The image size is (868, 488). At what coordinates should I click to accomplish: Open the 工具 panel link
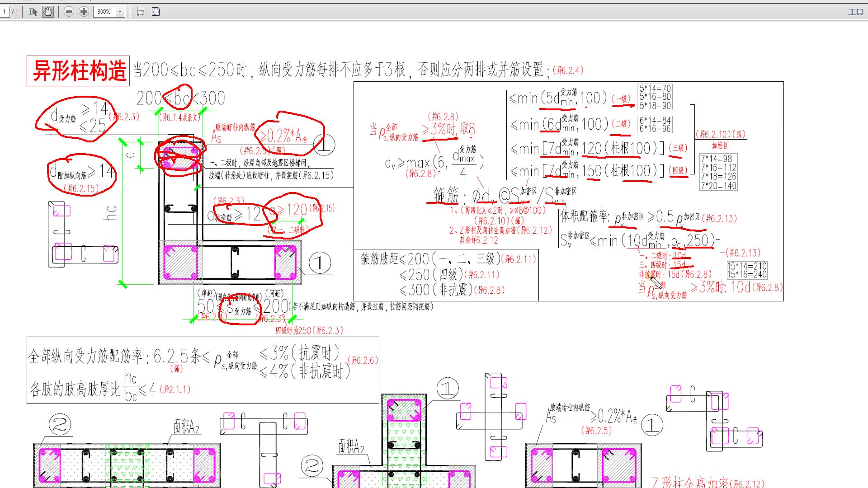856,12
